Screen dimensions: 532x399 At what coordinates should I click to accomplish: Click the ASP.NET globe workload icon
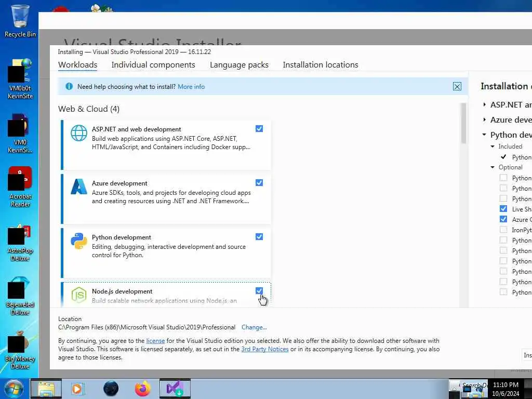[x=79, y=133]
